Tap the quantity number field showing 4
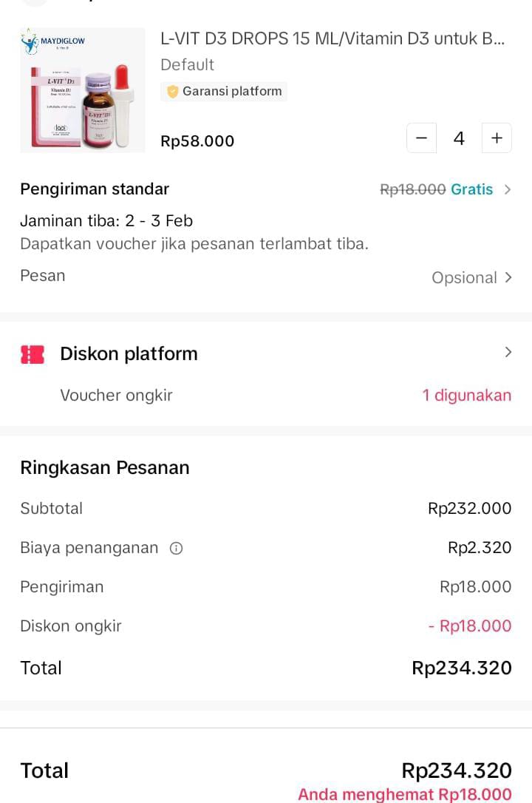The image size is (532, 803). tap(459, 138)
